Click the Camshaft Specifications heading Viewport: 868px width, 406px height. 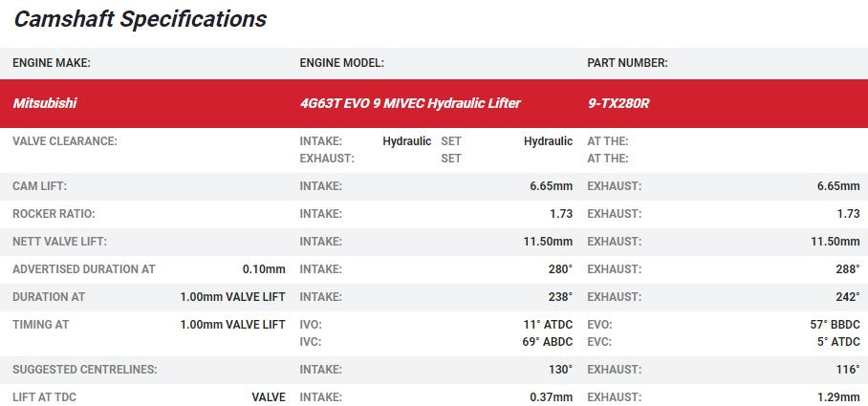(141, 19)
